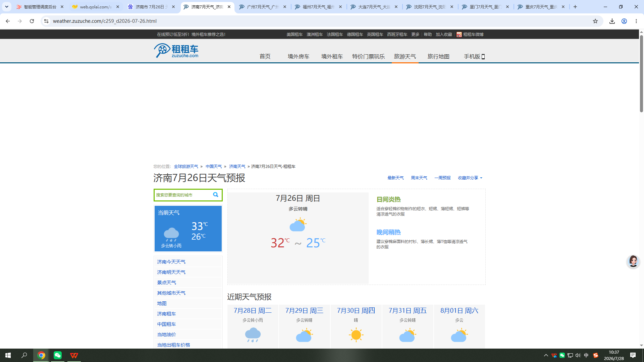644x362 pixels.
Task: Bookmark this page with the star icon
Action: coord(595,21)
